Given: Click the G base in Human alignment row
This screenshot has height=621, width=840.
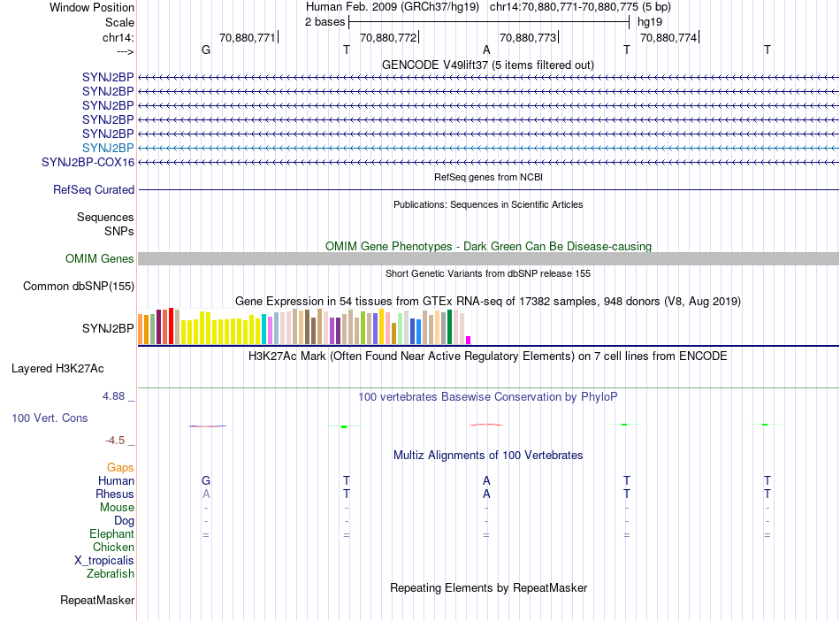Looking at the screenshot, I should [x=206, y=480].
